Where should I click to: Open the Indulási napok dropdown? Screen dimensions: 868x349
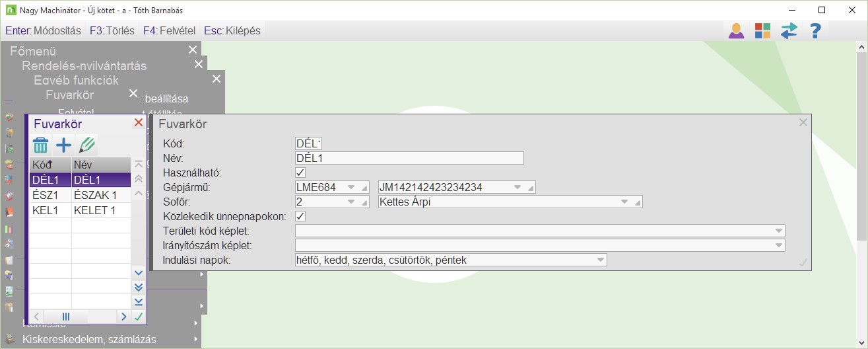(600, 260)
